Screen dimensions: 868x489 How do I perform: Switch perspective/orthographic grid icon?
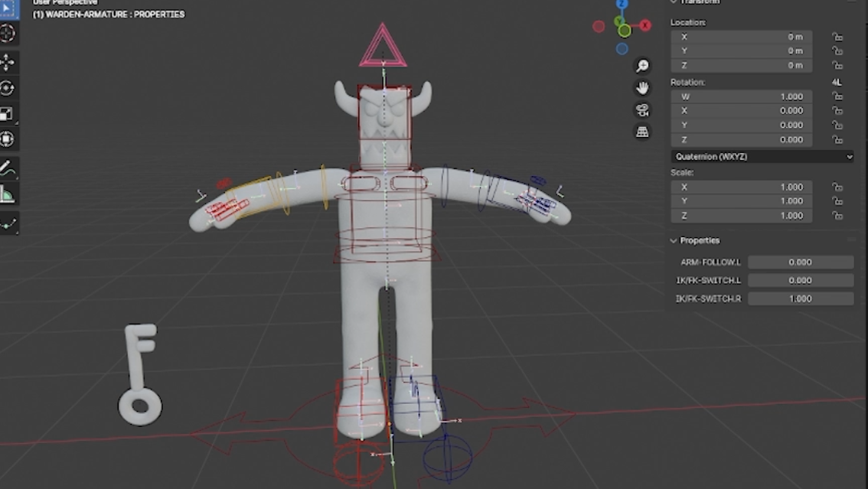point(642,132)
